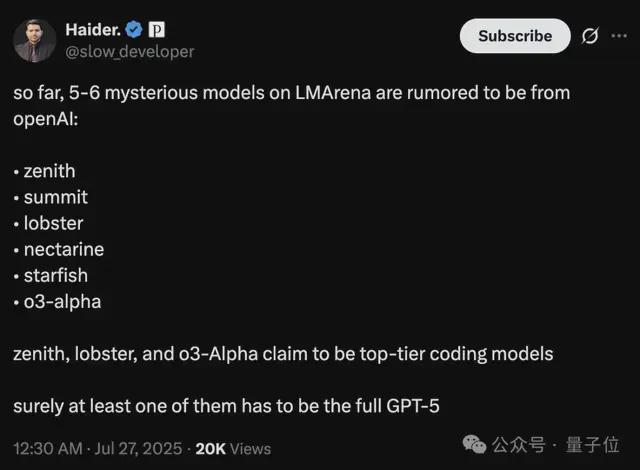Click the word zenith in list
Viewport: 640px width, 470px height.
[x=49, y=171]
